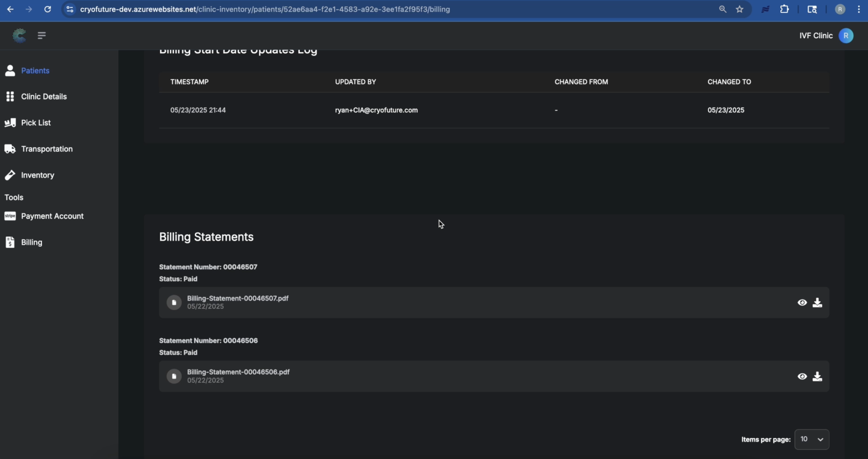Click the browser address bar URL
The width and height of the screenshot is (868, 459).
click(x=265, y=10)
